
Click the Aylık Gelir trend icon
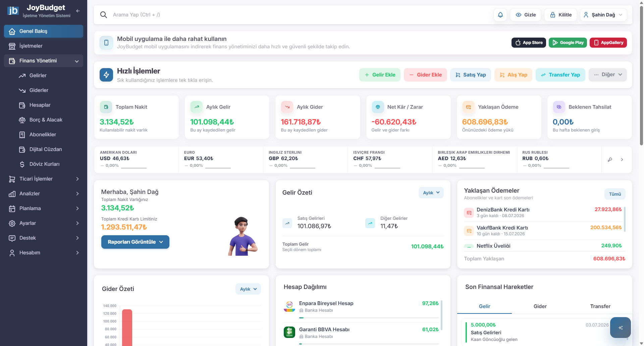197,107
